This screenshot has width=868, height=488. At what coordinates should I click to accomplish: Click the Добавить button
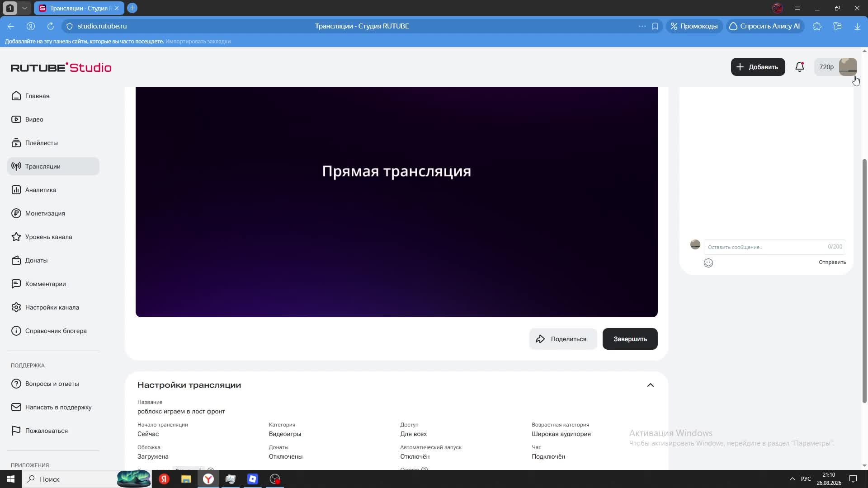tap(758, 67)
